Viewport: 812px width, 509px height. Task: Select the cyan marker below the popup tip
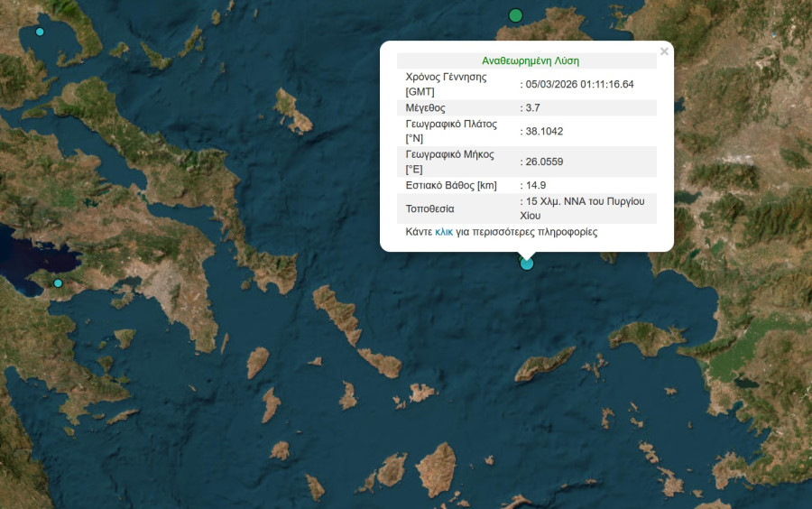tap(527, 264)
